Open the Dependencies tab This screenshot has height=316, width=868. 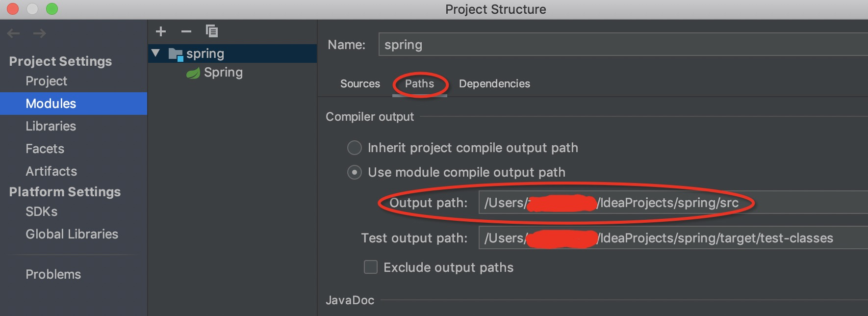(x=494, y=84)
